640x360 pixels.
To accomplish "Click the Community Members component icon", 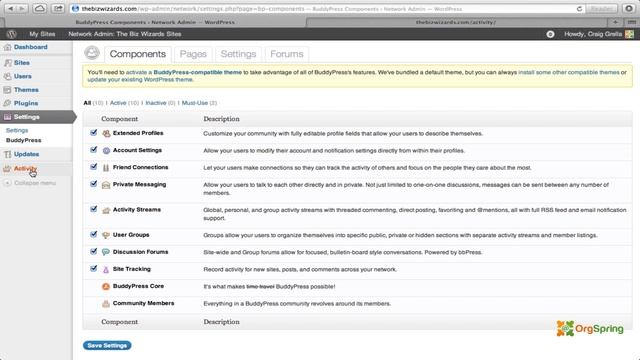I will [x=106, y=304].
